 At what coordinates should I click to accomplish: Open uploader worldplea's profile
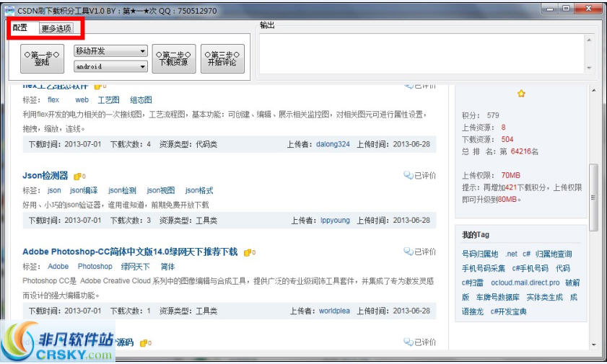(334, 311)
